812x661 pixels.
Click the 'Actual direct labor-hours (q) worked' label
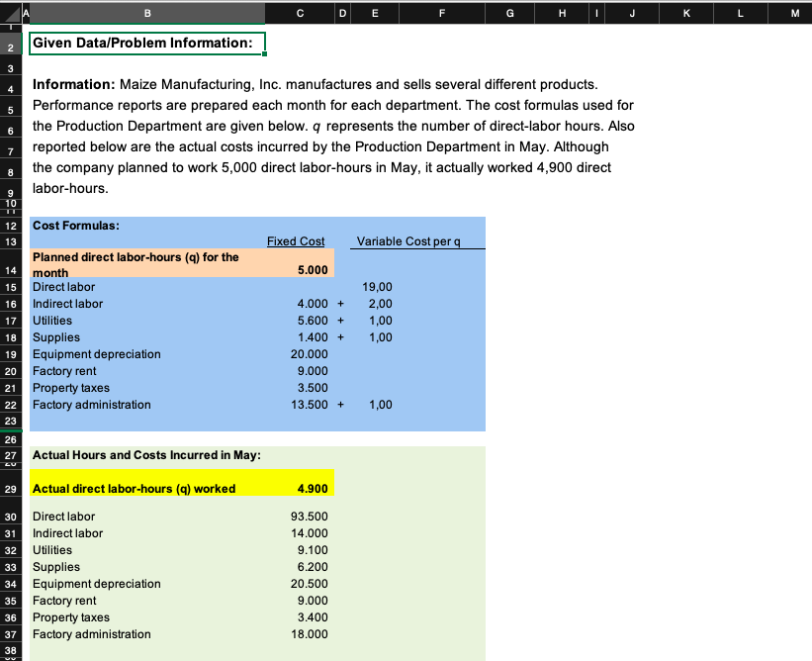[135, 489]
